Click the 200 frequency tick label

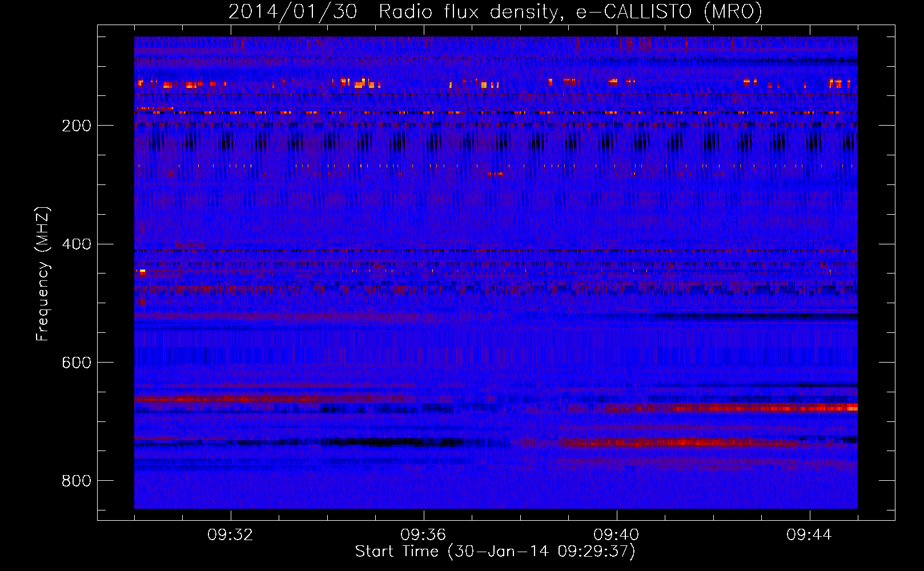click(x=76, y=126)
